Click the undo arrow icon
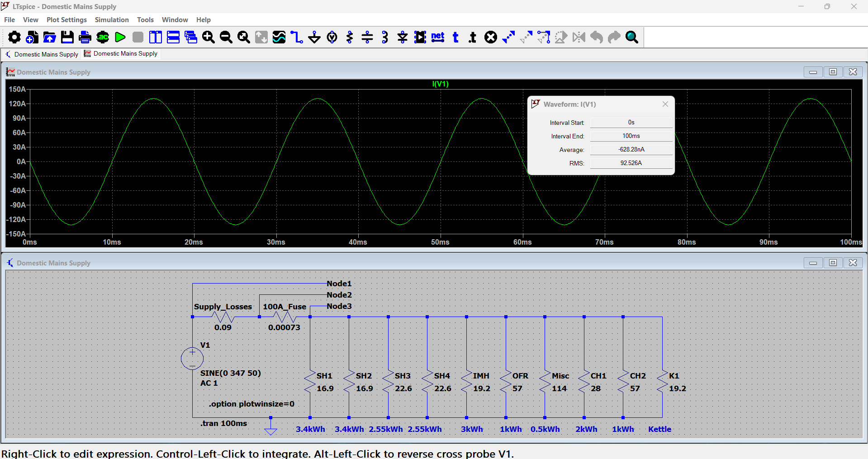Image resolution: width=868 pixels, height=459 pixels. coord(597,37)
